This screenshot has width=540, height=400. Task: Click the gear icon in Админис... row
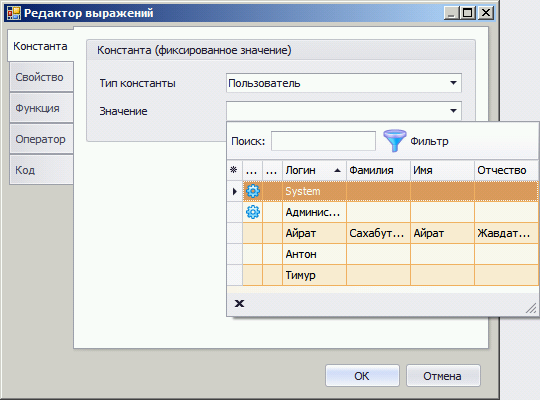(253, 212)
